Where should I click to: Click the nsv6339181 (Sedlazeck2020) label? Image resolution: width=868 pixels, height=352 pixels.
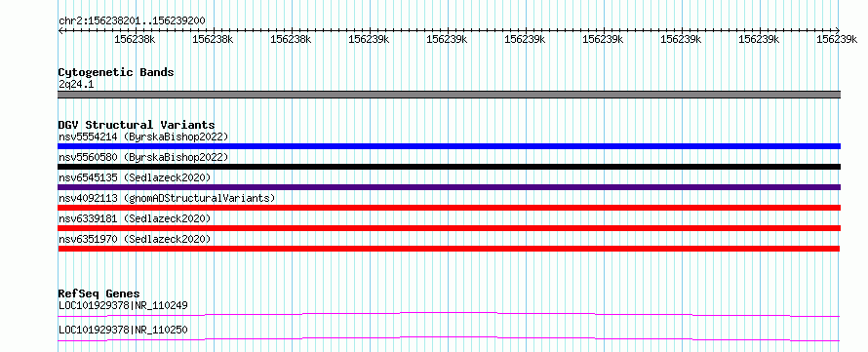pyautogui.click(x=135, y=218)
